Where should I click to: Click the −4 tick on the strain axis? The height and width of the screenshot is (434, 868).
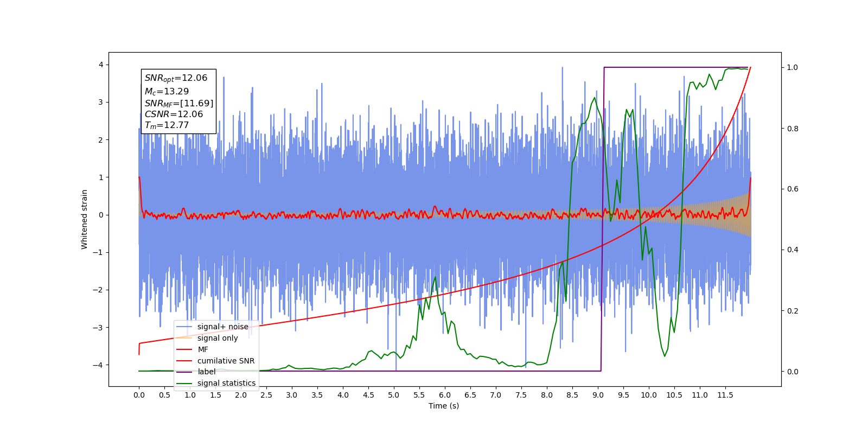pos(98,365)
